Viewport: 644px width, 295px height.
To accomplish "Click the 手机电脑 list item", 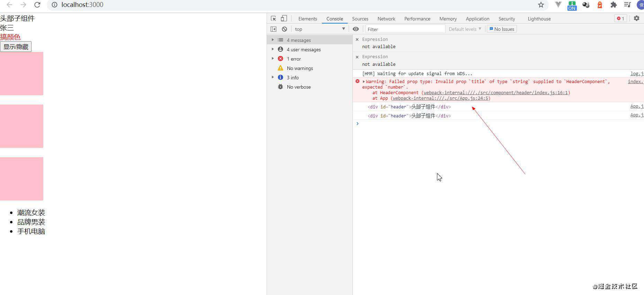I will 31,231.
